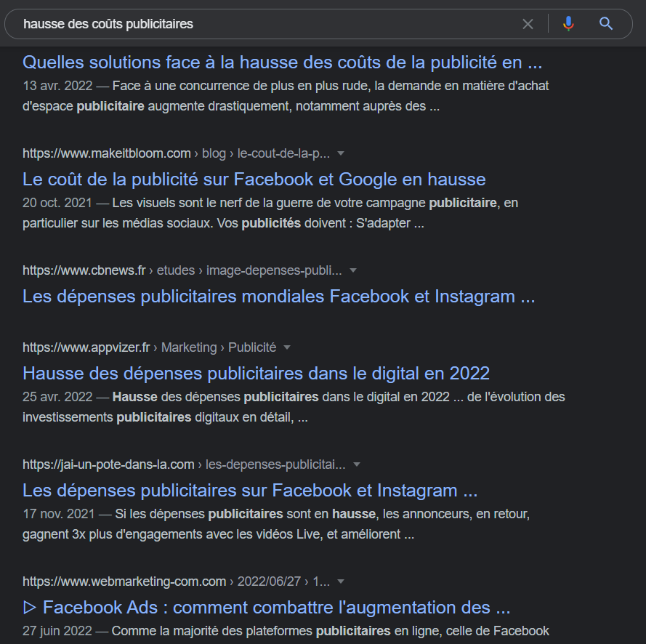Expand dropdown arrow next to cbnews.fr URL

(352, 270)
